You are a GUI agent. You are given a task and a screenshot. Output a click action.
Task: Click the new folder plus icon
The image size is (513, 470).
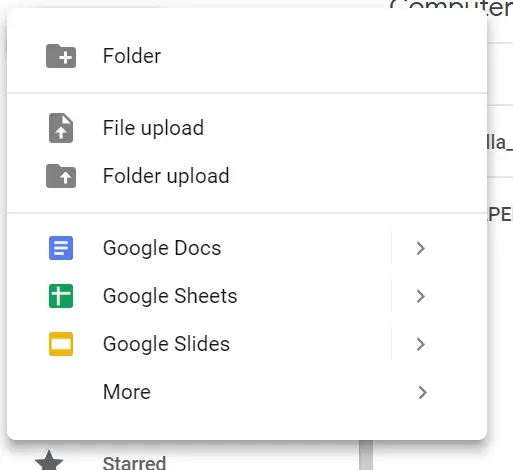[x=61, y=56]
